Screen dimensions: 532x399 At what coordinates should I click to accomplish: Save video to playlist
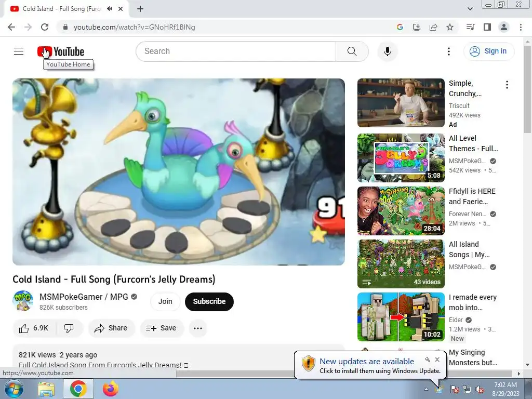(162, 328)
